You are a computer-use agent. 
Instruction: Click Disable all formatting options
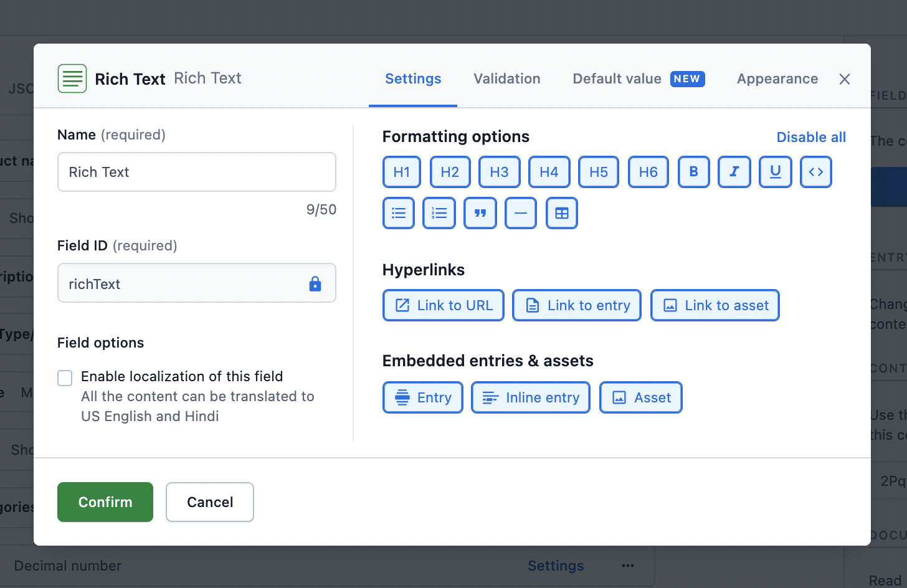pyautogui.click(x=811, y=137)
